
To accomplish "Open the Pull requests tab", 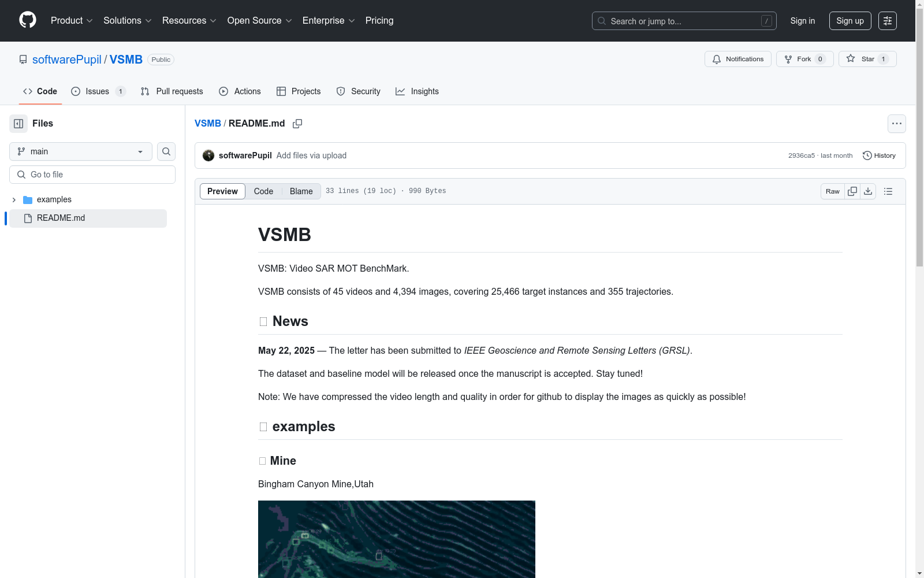I will [x=172, y=91].
